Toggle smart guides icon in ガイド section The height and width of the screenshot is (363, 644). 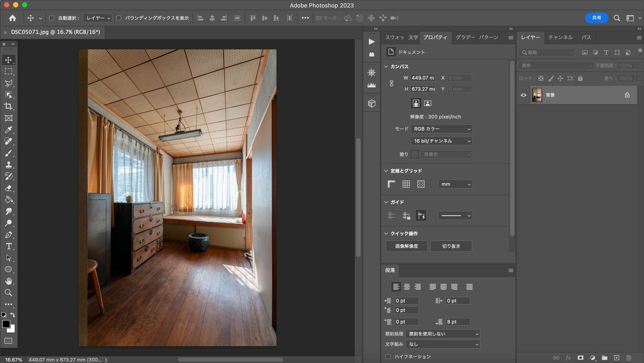click(x=421, y=215)
